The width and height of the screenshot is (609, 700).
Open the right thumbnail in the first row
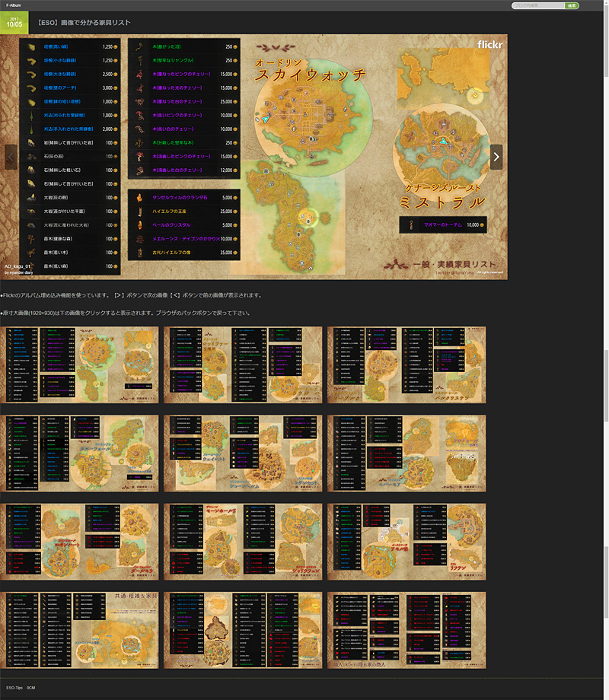407,364
